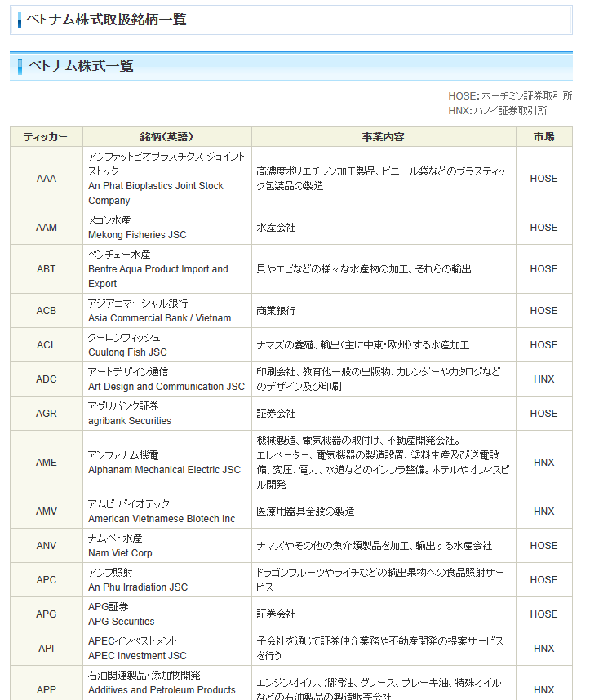Click 機械製造 description in AME row

click(383, 462)
